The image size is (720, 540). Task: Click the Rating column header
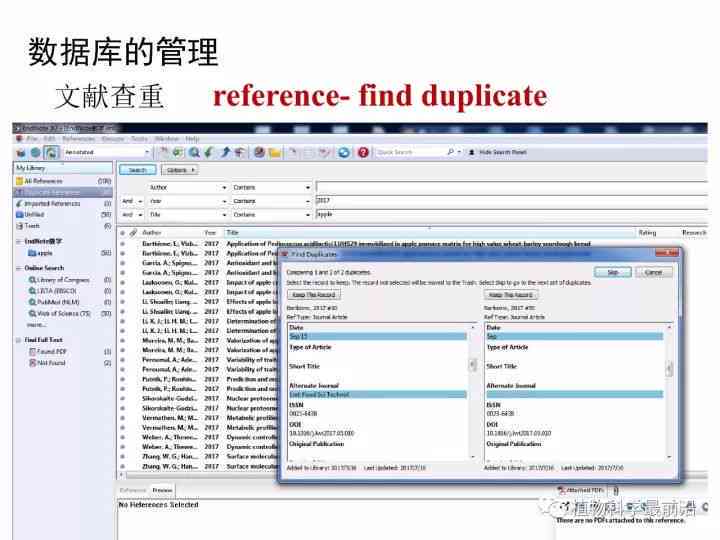coord(647,233)
